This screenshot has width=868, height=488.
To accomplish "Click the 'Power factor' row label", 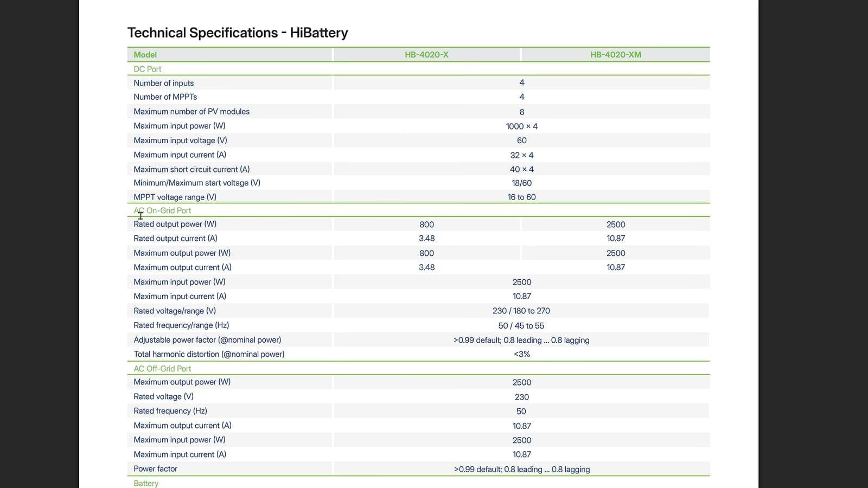I will (155, 468).
